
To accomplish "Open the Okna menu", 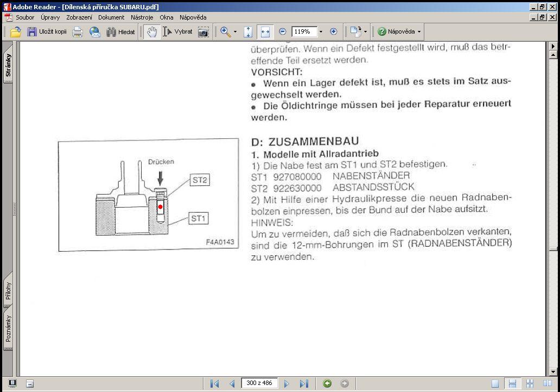I will coord(167,17).
